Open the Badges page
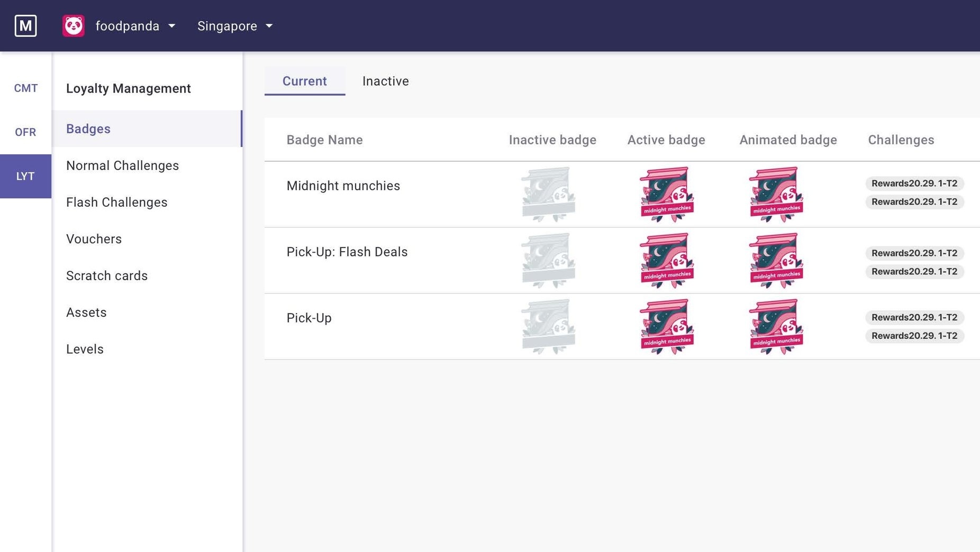 coord(88,128)
